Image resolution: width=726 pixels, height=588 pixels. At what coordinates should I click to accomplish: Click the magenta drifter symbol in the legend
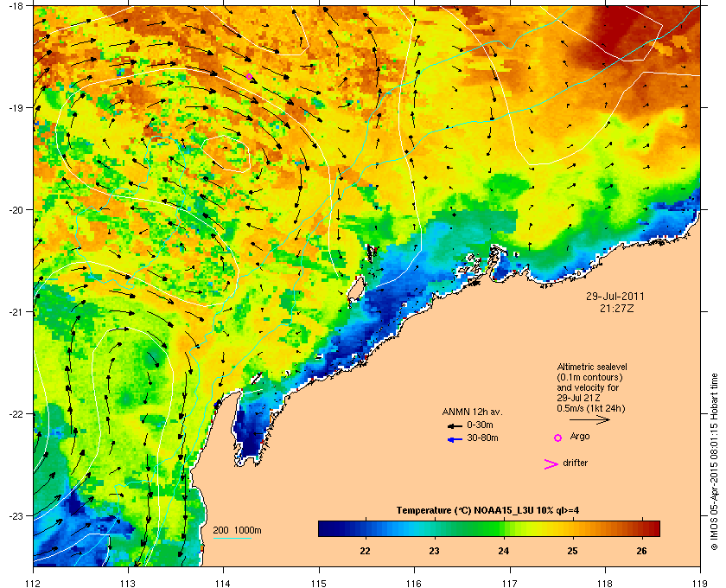click(x=551, y=464)
